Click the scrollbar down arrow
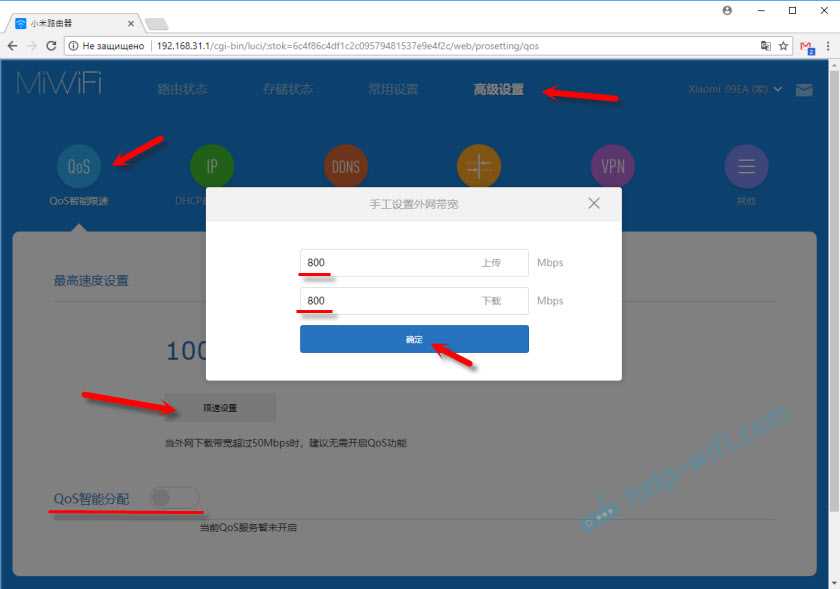The width and height of the screenshot is (840, 589). tap(834, 583)
